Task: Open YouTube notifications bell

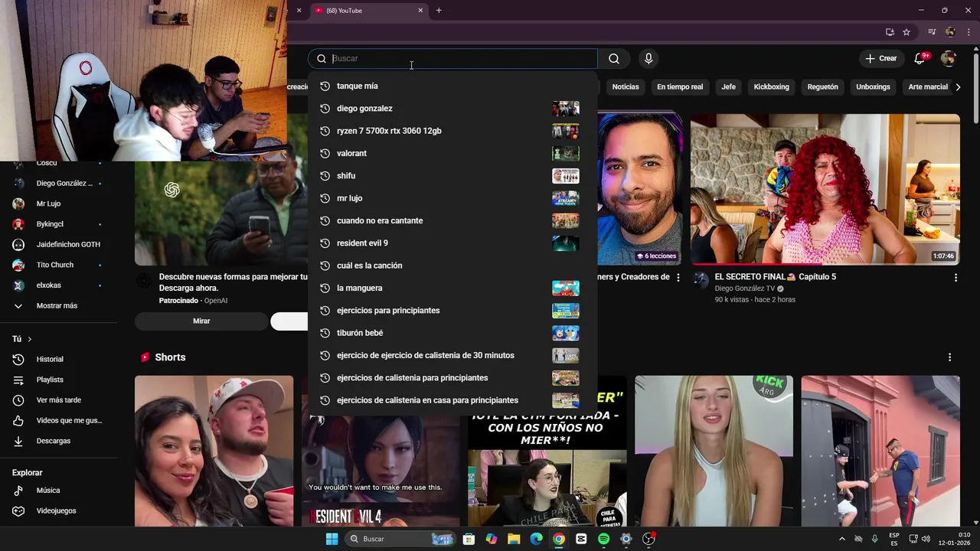Action: tap(920, 59)
